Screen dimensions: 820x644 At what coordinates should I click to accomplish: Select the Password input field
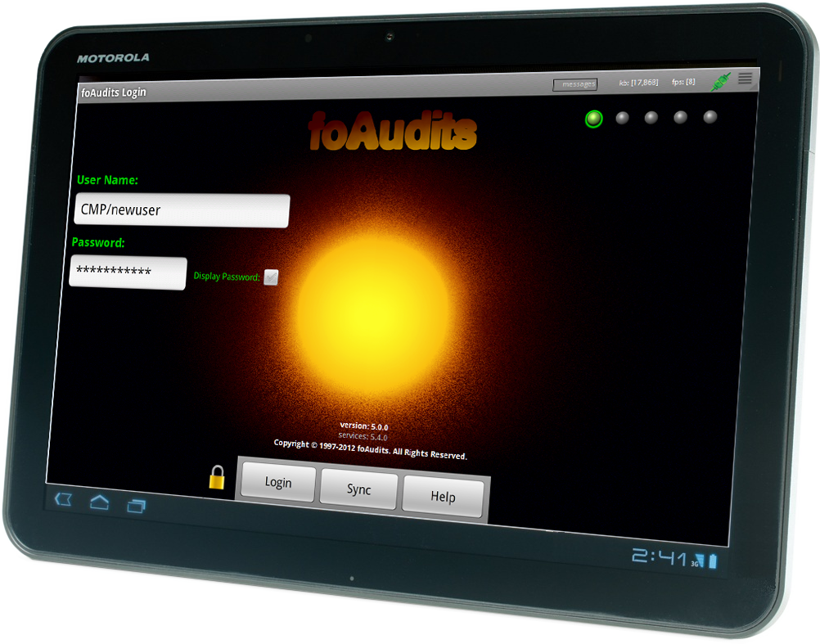tap(128, 272)
